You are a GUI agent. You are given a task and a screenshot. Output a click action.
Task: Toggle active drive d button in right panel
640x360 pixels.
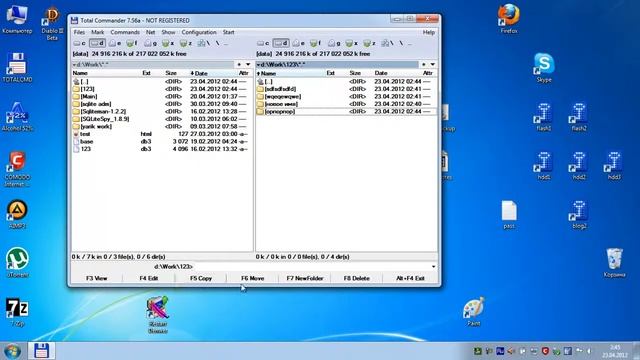pos(281,43)
